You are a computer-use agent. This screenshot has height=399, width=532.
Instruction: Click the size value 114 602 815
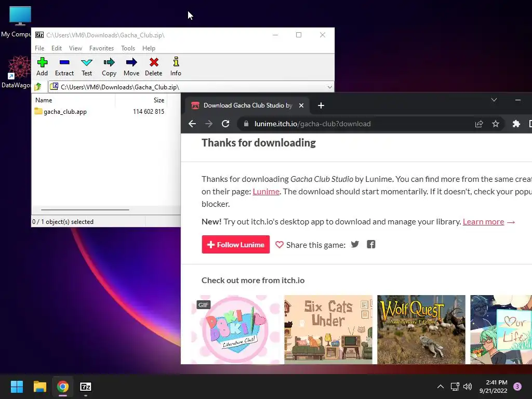(x=149, y=112)
